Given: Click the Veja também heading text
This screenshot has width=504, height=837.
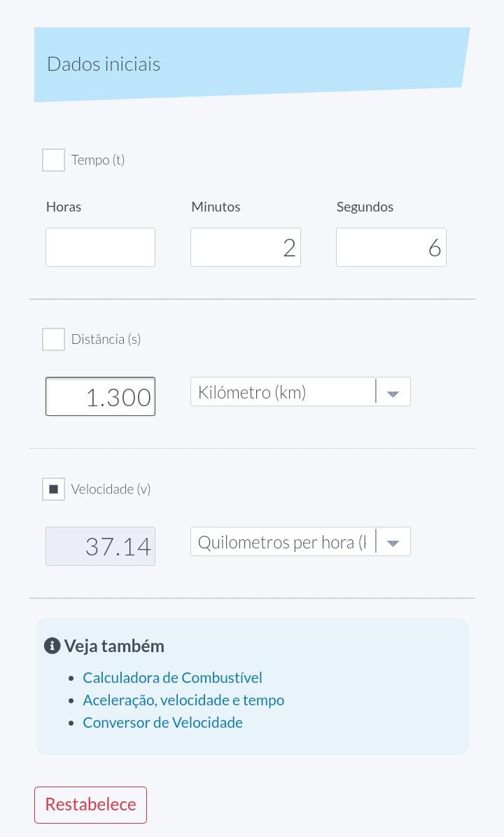Looking at the screenshot, I should point(114,646).
